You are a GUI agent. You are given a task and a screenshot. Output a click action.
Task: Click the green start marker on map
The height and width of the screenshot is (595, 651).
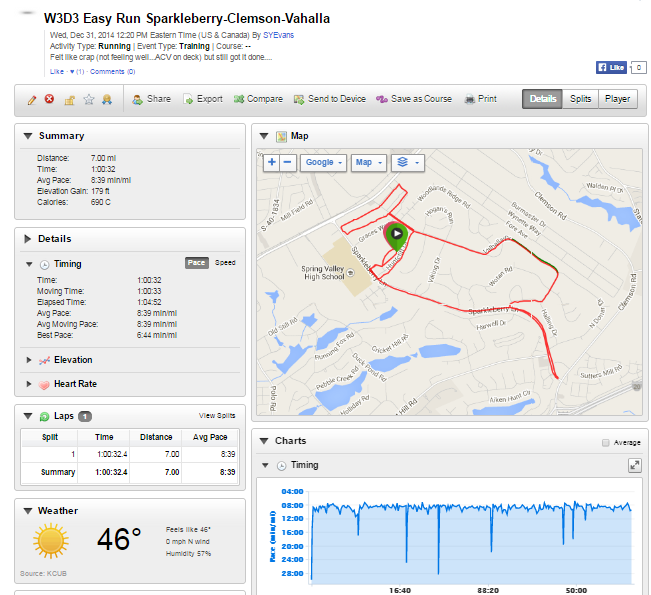click(397, 235)
